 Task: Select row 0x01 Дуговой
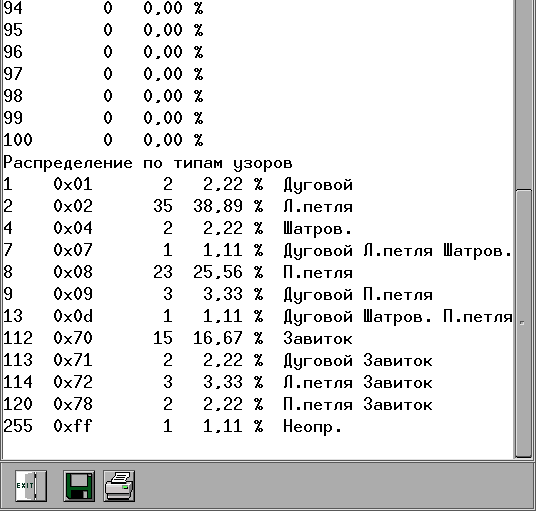pos(178,185)
